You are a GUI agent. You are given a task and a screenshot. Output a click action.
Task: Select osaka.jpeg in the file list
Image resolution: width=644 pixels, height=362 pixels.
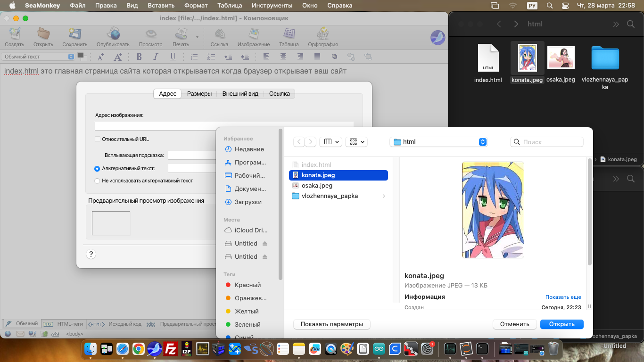pos(317,186)
